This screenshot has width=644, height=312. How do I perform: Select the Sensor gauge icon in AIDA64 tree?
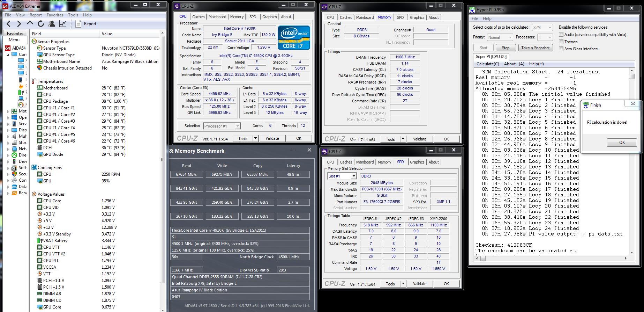point(21,105)
